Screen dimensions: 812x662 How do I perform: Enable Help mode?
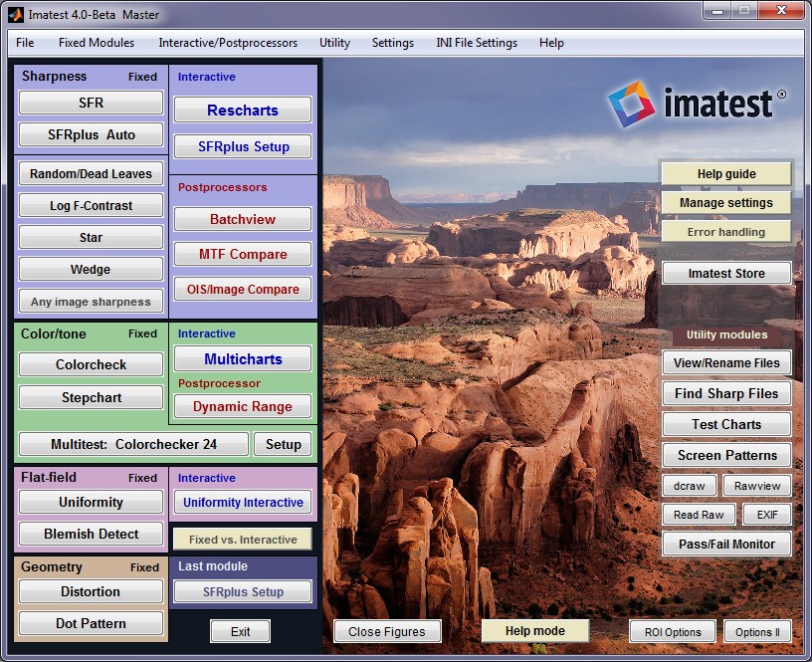point(534,631)
